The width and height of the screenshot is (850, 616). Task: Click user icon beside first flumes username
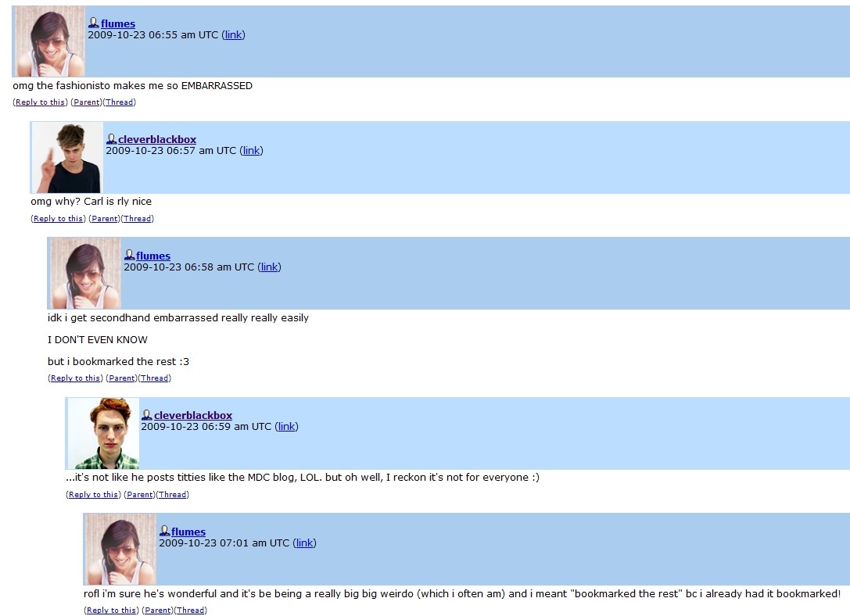coord(94,23)
